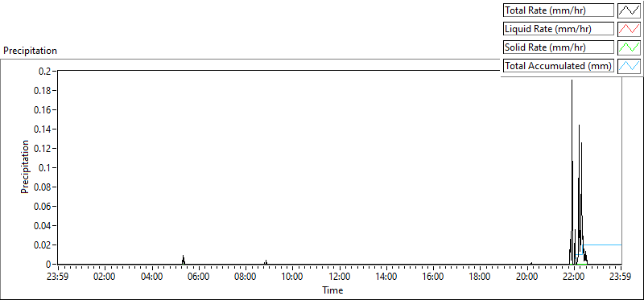Select the Solid Rate (mm/hr) legend label
Screen dimensions: 644x300
pos(559,47)
